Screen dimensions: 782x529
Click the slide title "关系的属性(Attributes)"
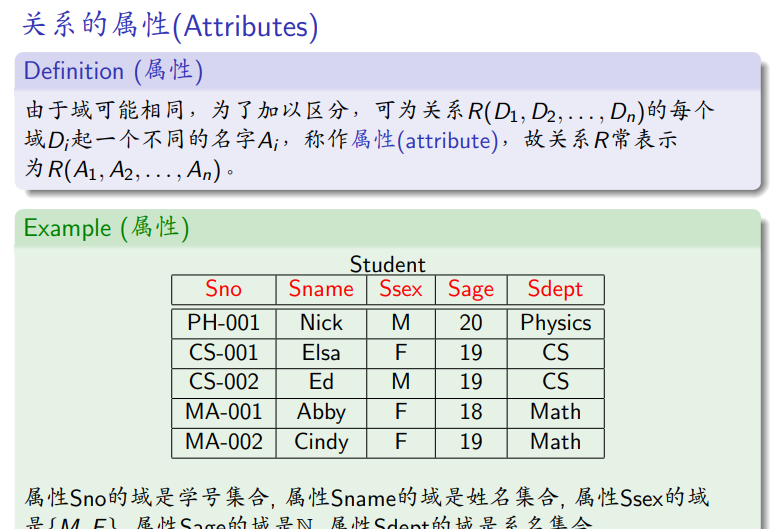point(170,25)
